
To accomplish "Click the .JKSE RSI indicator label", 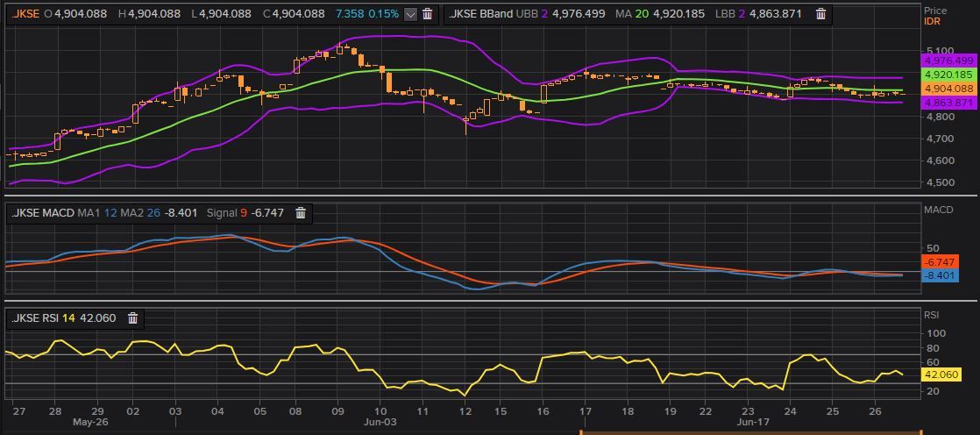I will pyautogui.click(x=35, y=318).
